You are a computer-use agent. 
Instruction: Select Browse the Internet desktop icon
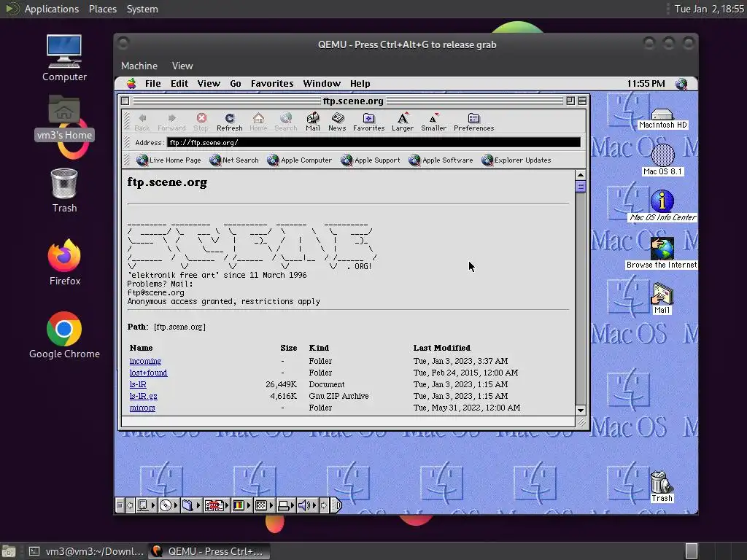[x=662, y=253]
